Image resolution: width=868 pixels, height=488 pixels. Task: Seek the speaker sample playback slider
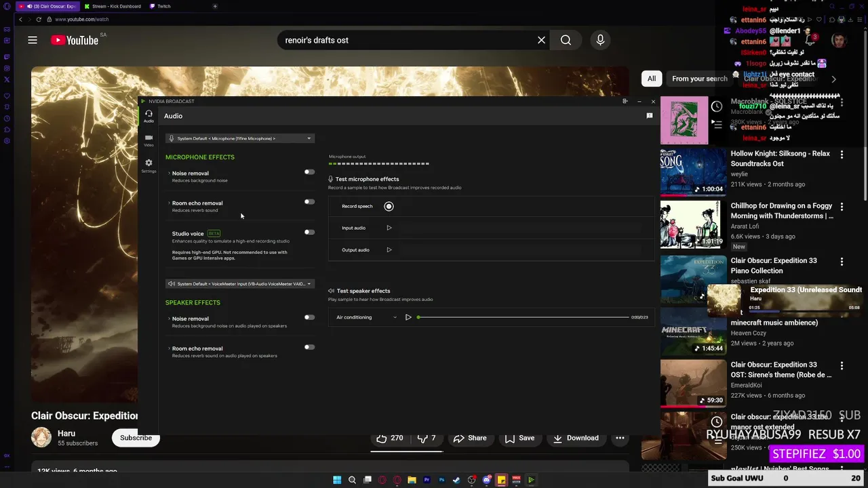click(523, 317)
